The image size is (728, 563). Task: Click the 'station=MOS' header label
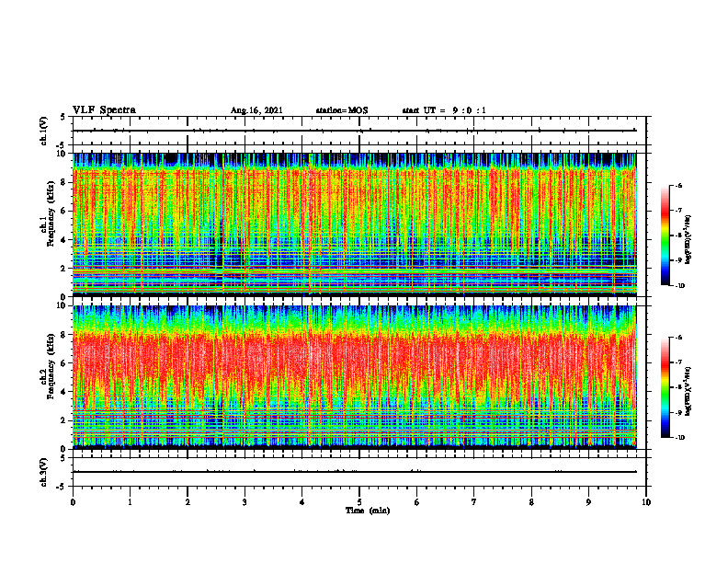tap(342, 110)
